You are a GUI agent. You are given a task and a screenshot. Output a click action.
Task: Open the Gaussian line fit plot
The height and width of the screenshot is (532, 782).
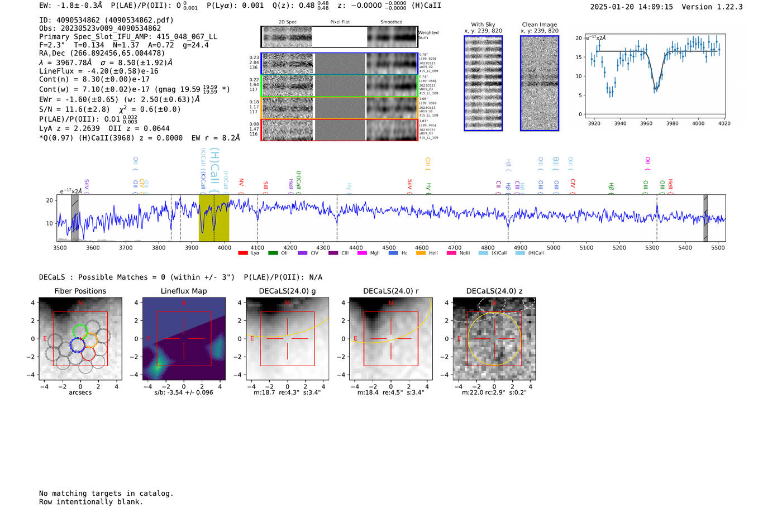tap(655, 76)
